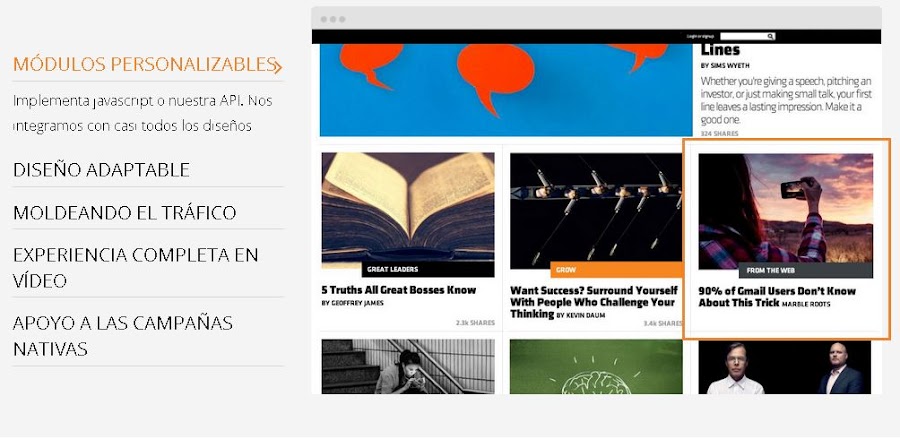Open 5 Truths All Great Bosses Know
The width and height of the screenshot is (900, 448).
[x=399, y=290]
